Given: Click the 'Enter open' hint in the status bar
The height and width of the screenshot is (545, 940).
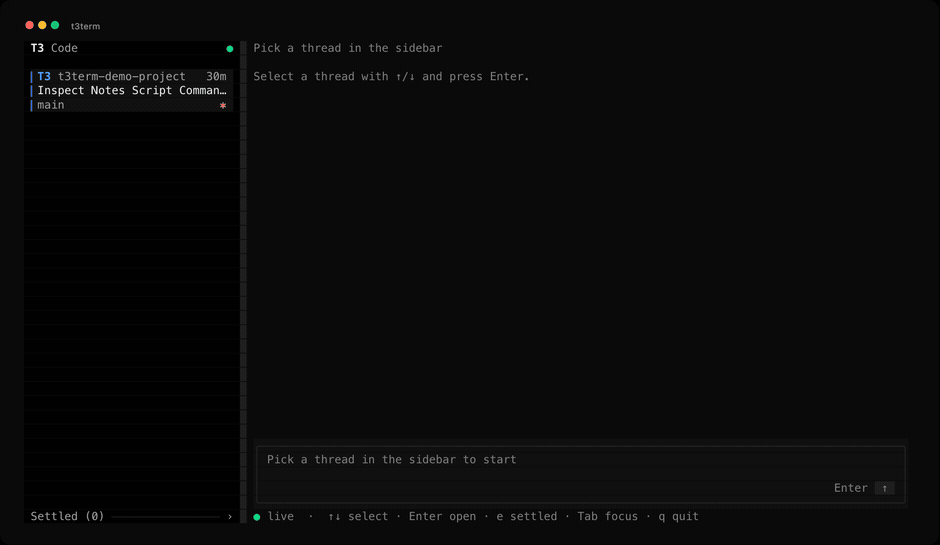Looking at the screenshot, I should [442, 516].
